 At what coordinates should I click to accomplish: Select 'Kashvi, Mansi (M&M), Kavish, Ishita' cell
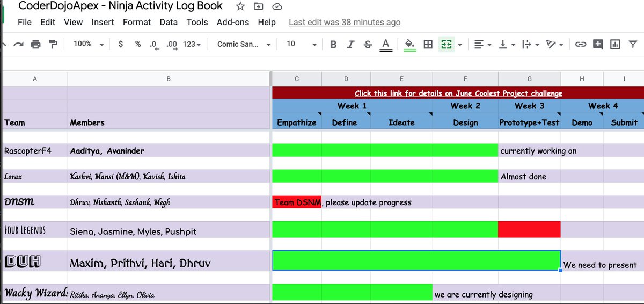coord(169,176)
